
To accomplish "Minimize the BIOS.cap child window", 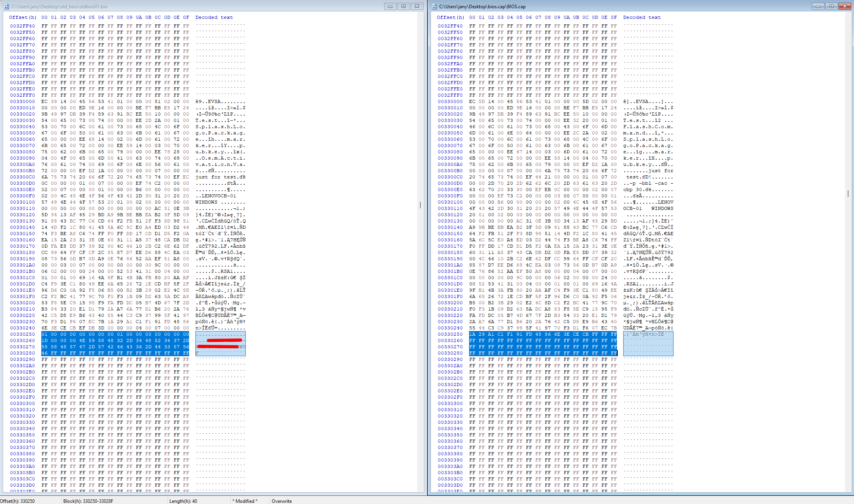I will 818,6.
